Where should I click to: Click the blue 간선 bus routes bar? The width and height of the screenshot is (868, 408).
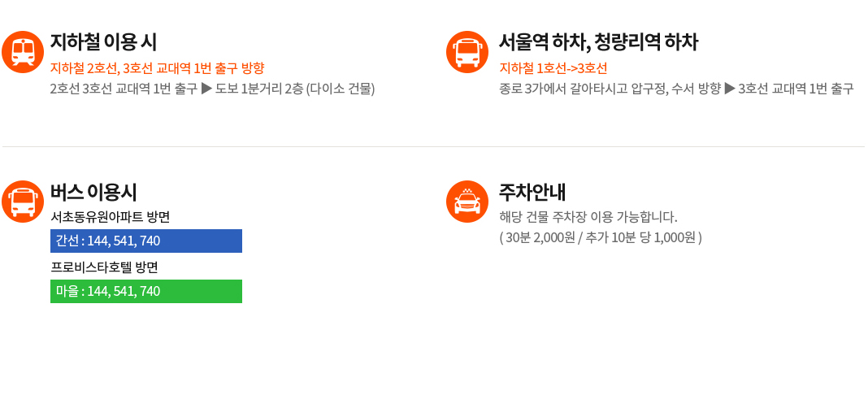[146, 241]
